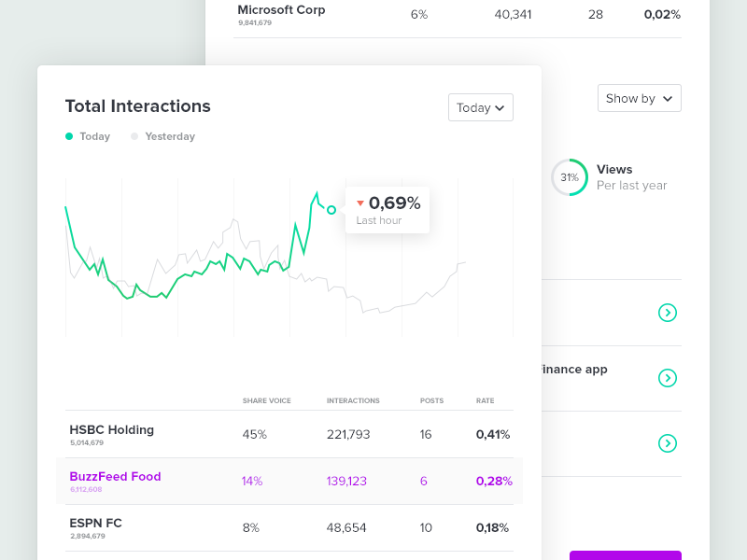
Task: Open the highlighted BuzzFeed Food entry
Action: 115,477
